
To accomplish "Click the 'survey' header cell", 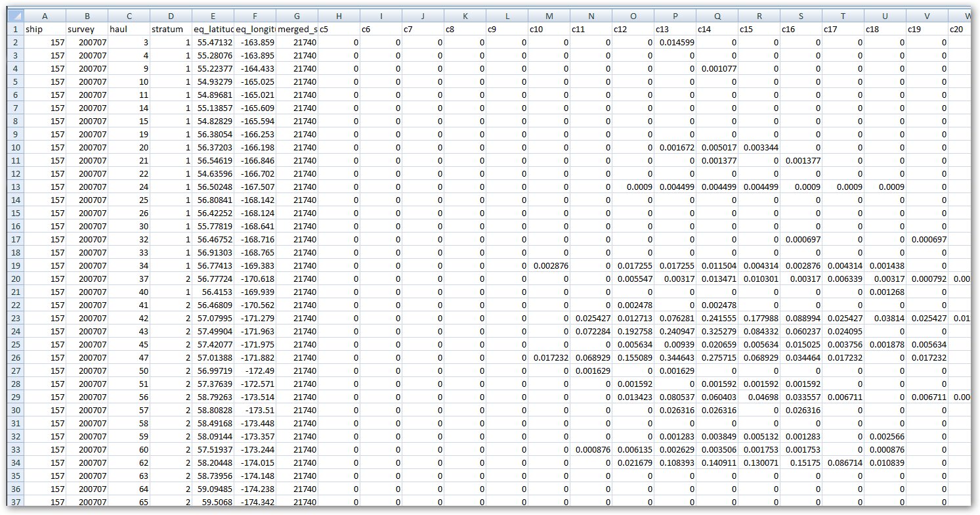I will click(87, 29).
